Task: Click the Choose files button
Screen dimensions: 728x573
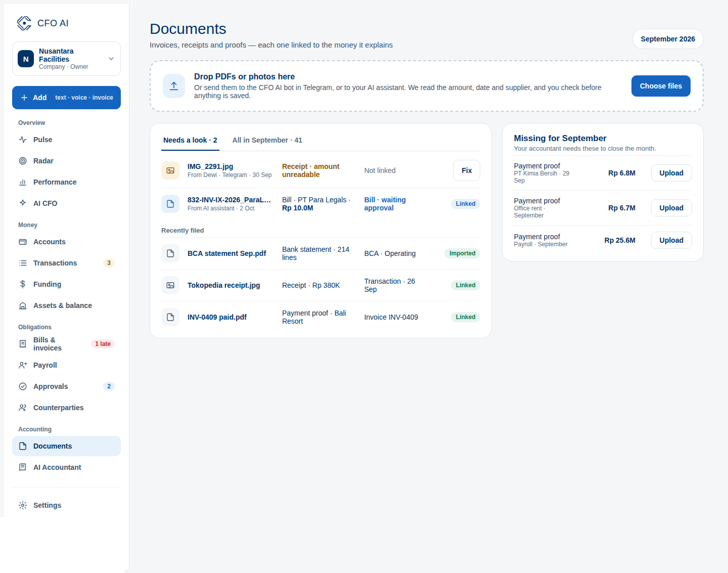Action: pos(661,86)
